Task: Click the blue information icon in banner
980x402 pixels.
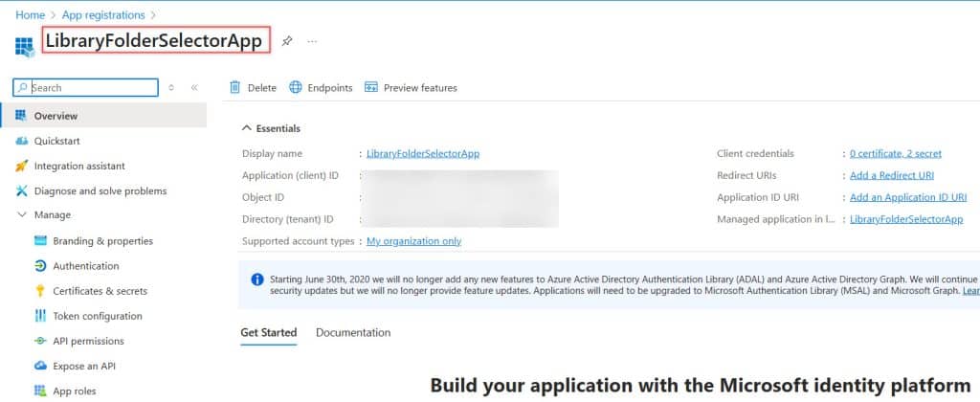Action: (257, 279)
